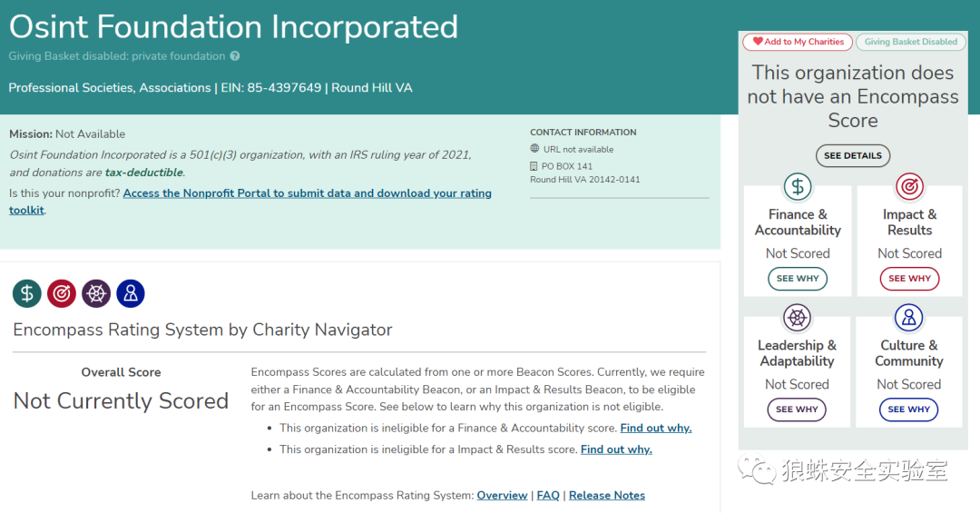Click the Finance & Accountability dollar icon in sidebar
This screenshot has height=513, width=980.
(798, 186)
